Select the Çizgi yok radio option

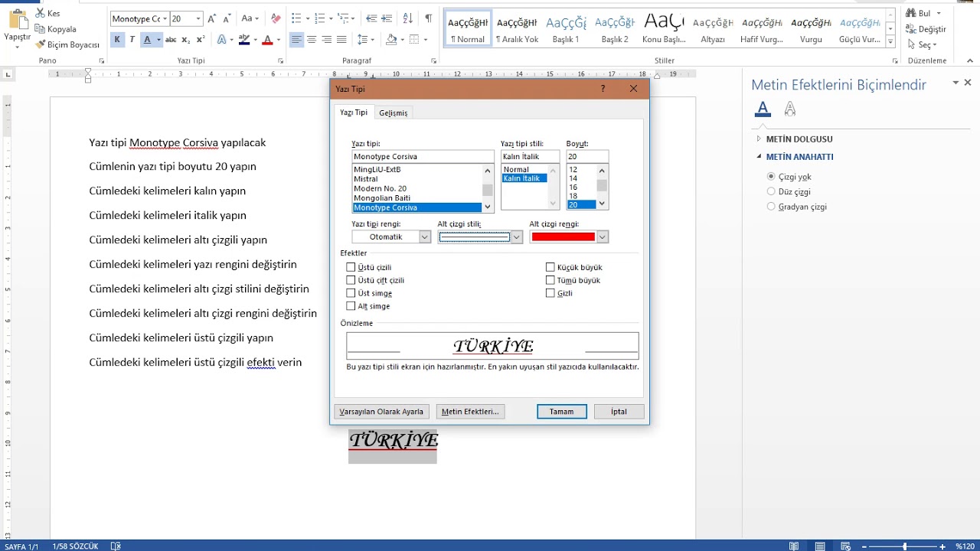tap(771, 177)
